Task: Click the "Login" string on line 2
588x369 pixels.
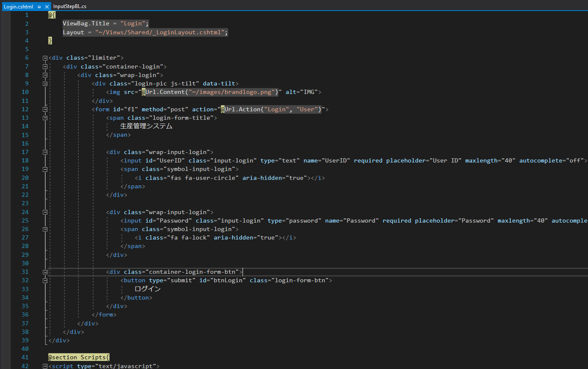Action: pos(133,24)
